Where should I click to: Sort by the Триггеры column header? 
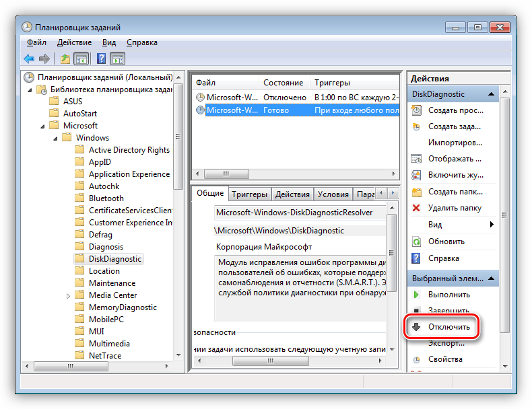coord(354,83)
